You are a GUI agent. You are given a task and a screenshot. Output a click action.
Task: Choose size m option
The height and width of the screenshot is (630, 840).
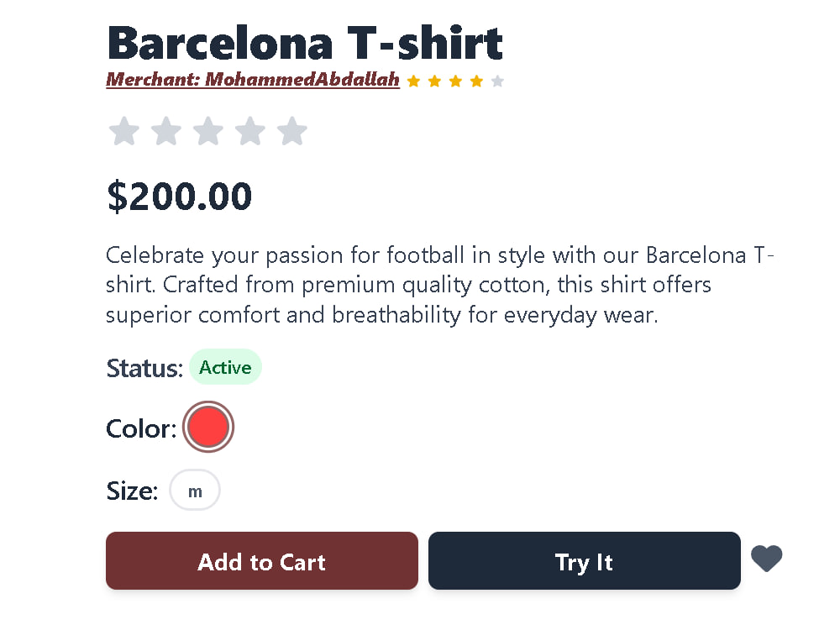coord(195,491)
